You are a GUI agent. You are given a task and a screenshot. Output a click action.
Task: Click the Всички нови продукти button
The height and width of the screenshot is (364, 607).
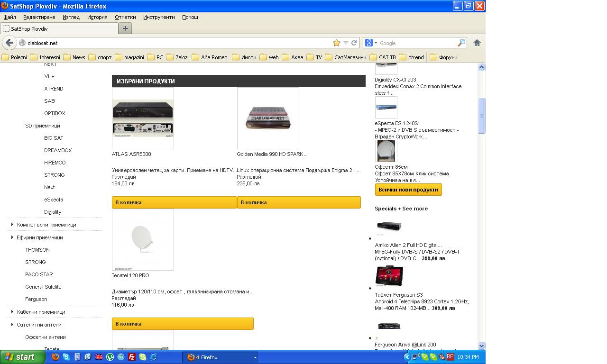pos(408,190)
